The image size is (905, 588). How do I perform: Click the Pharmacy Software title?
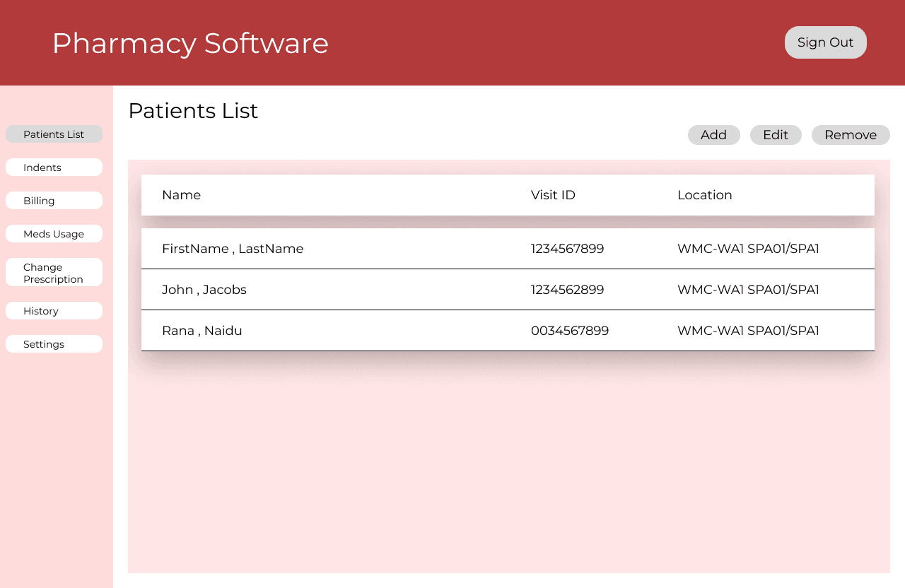click(x=190, y=43)
